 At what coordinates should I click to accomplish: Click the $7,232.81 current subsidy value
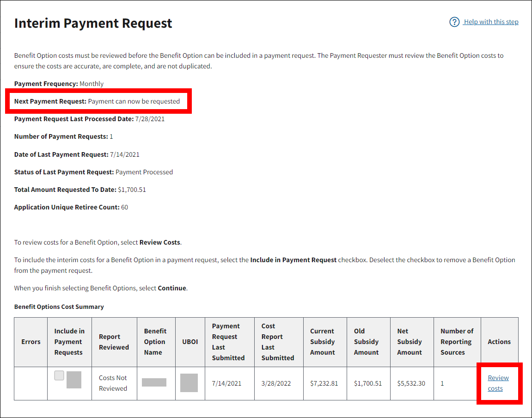point(324,383)
